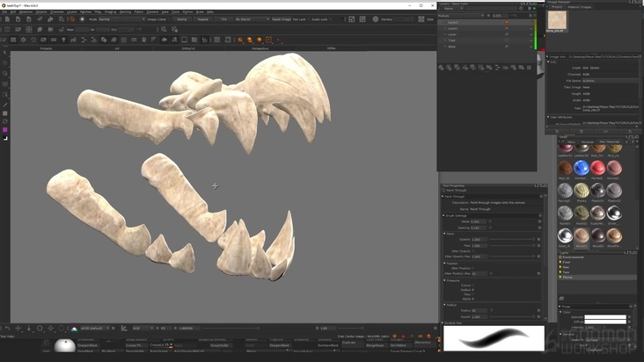Click the Specular white color swatch
This screenshot has height=362, width=644.
coord(605,317)
